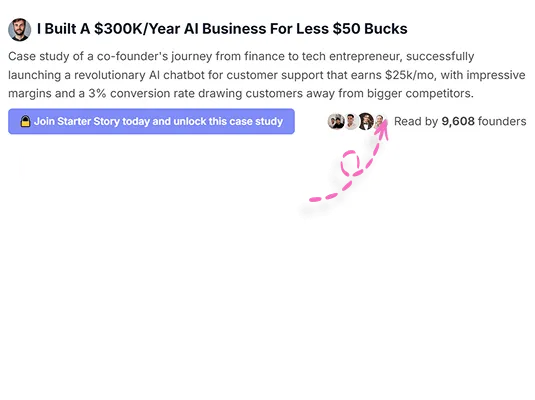Click the loop in the pink dashed arrow
This screenshot has height=400, width=535.
point(350,163)
